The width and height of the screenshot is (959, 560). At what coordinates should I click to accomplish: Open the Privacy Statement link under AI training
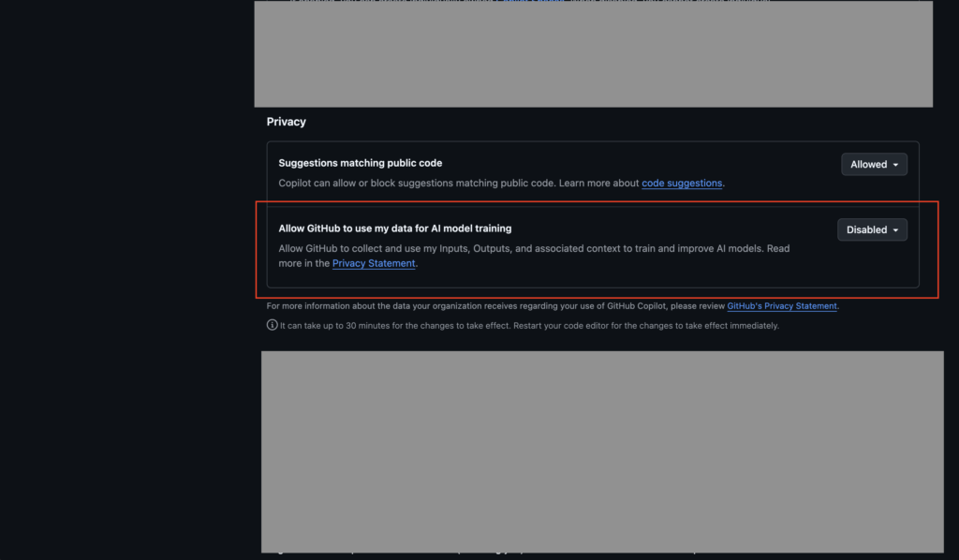(x=373, y=264)
